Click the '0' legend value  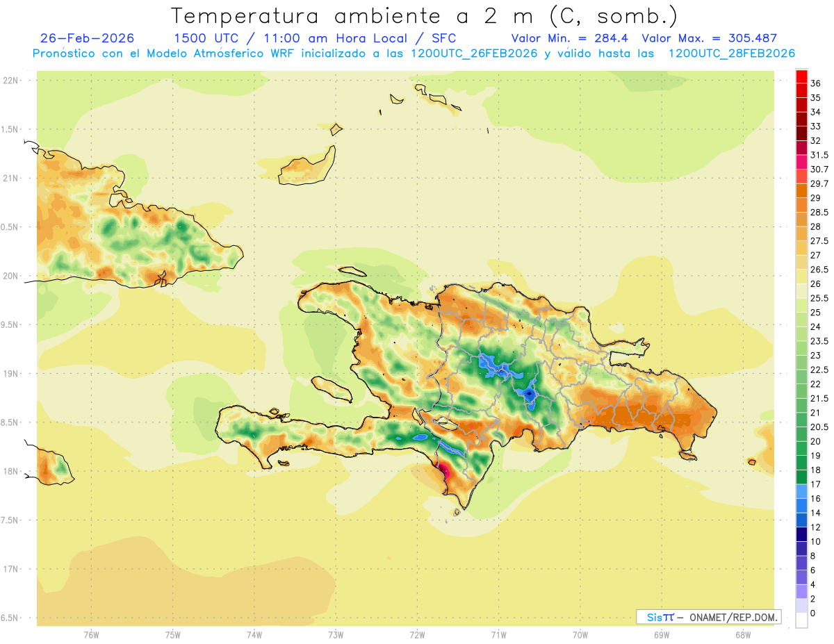click(813, 613)
